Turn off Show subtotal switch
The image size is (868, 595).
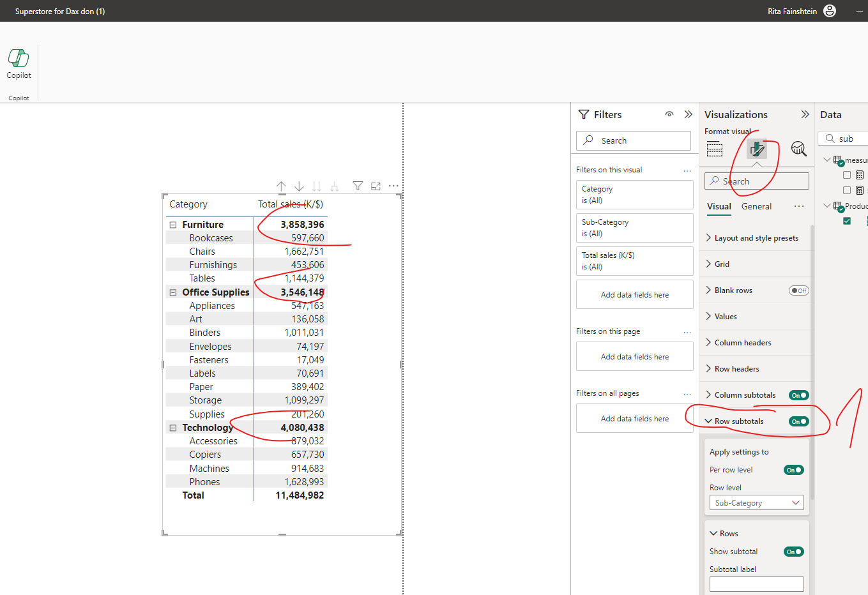[794, 552]
